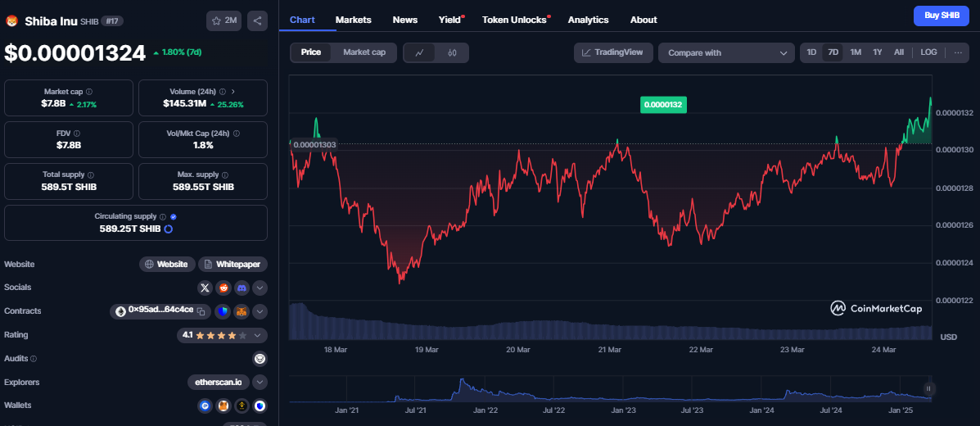Open the Token Unlocks tab

pyautogui.click(x=515, y=20)
